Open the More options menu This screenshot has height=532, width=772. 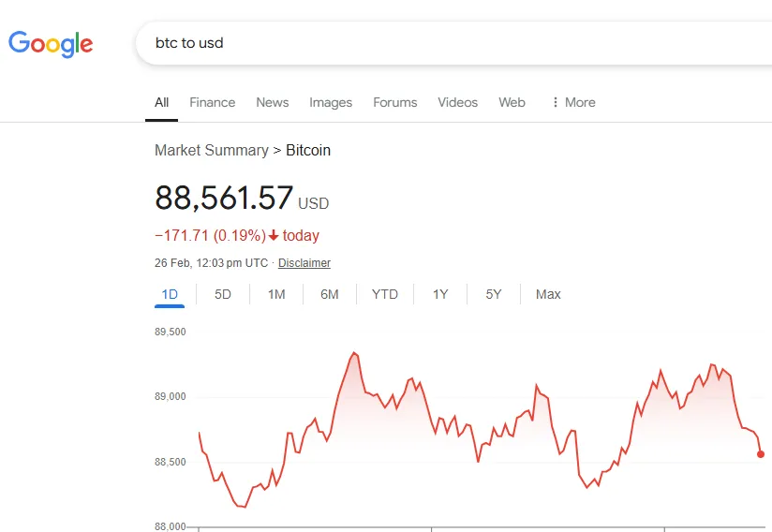(573, 102)
